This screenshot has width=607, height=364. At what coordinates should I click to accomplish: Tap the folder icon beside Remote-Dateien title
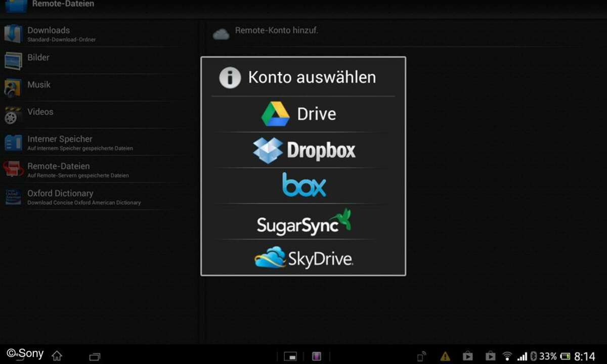(16, 6)
